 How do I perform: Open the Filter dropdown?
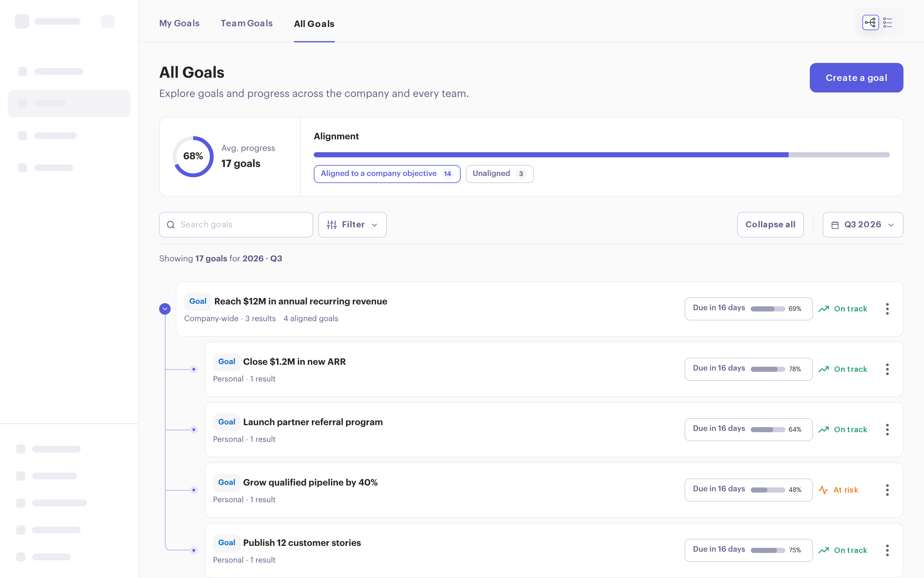tap(352, 225)
